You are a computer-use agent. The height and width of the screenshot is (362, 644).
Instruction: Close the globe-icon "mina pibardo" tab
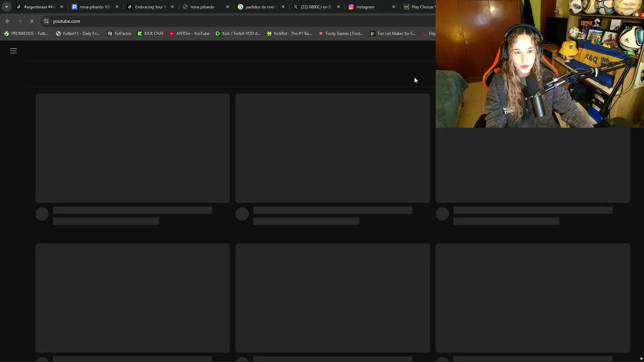point(227,7)
